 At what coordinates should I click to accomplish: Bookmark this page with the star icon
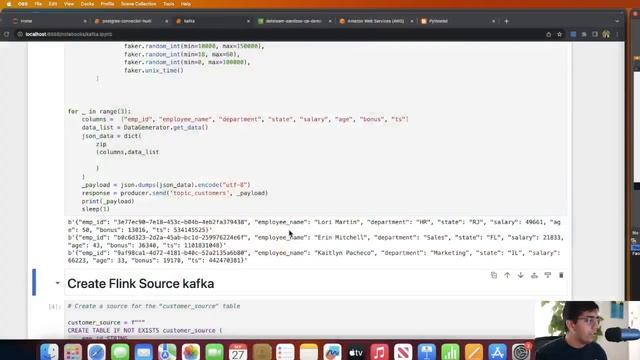[560, 34]
